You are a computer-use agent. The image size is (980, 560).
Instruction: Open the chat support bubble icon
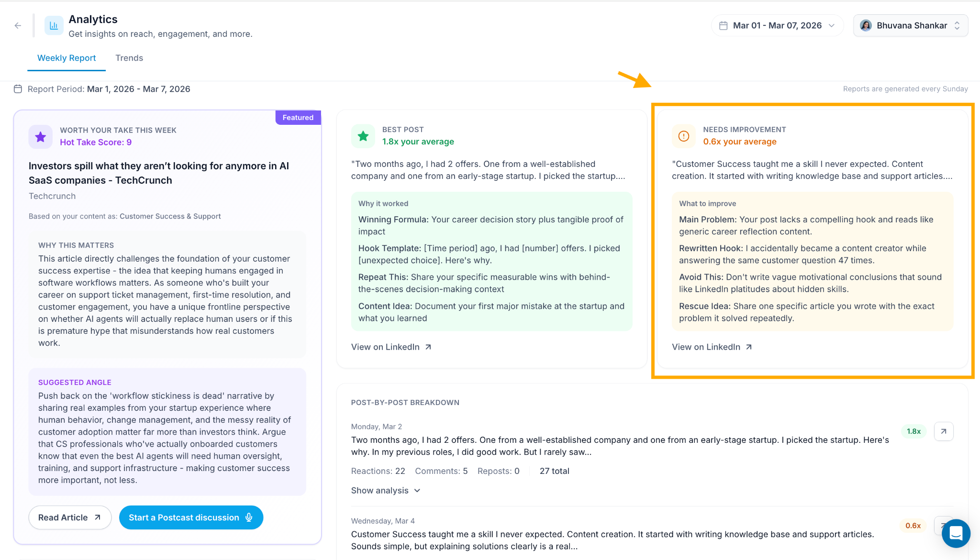tap(956, 533)
